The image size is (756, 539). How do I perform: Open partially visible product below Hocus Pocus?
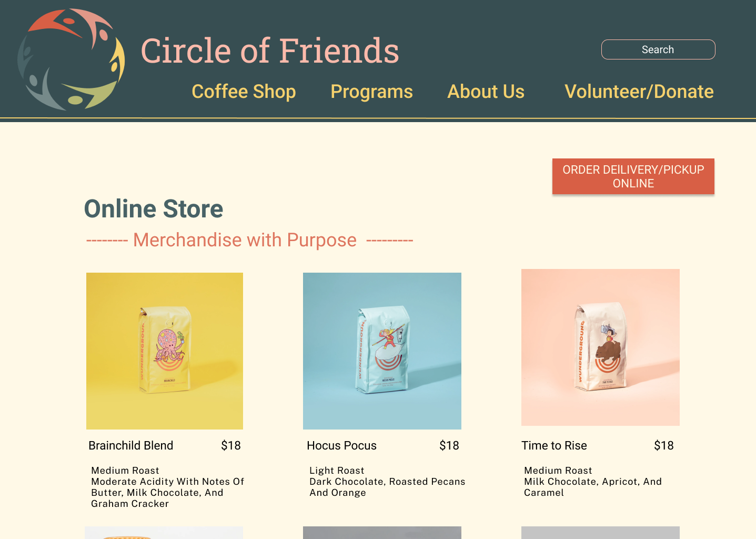click(x=382, y=533)
